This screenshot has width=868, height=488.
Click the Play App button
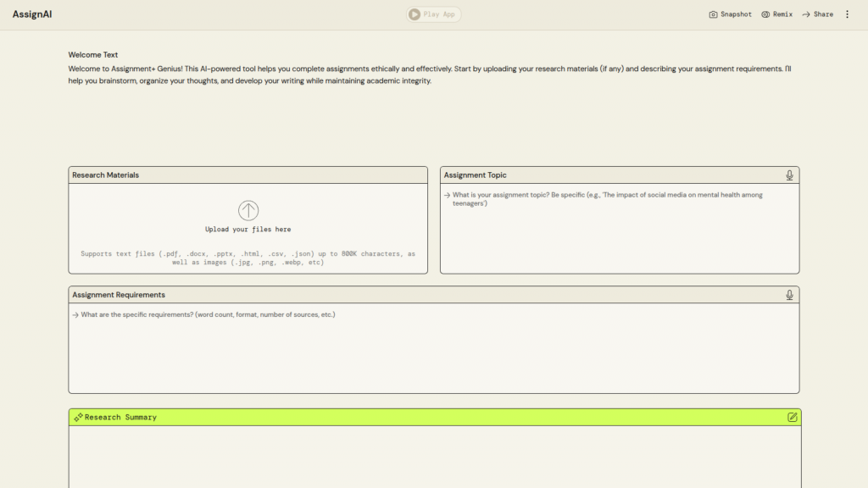pos(433,14)
